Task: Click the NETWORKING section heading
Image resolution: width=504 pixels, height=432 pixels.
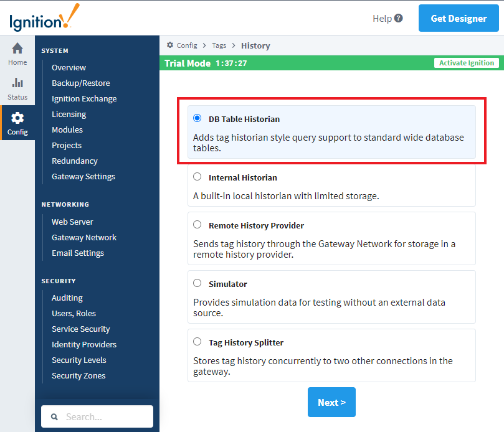Action: click(65, 205)
